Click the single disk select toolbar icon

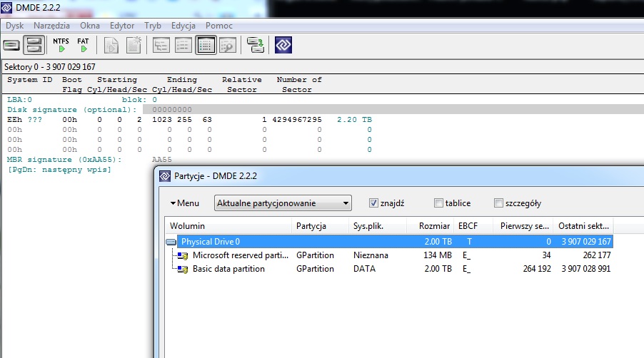tap(11, 45)
